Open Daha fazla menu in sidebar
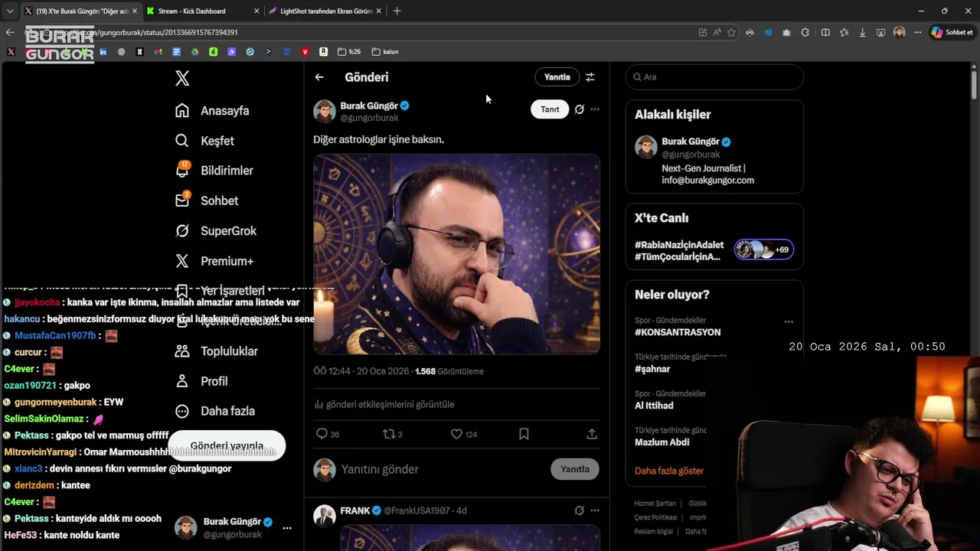 pyautogui.click(x=215, y=411)
